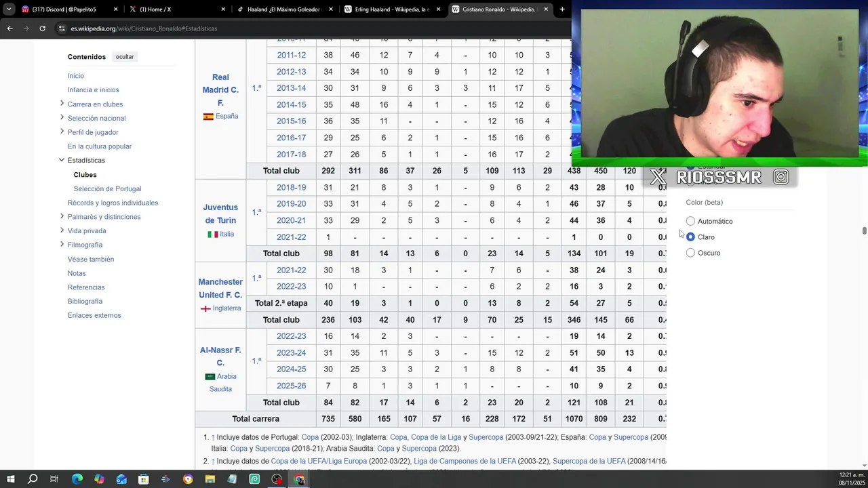Click career total goals cell 809

coord(600,419)
